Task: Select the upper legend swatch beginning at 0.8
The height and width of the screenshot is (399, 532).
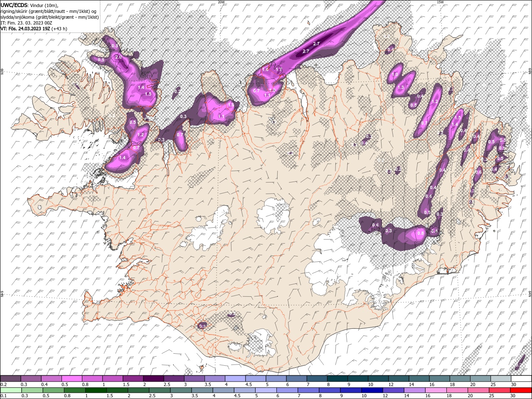Action: pyautogui.click(x=92, y=378)
